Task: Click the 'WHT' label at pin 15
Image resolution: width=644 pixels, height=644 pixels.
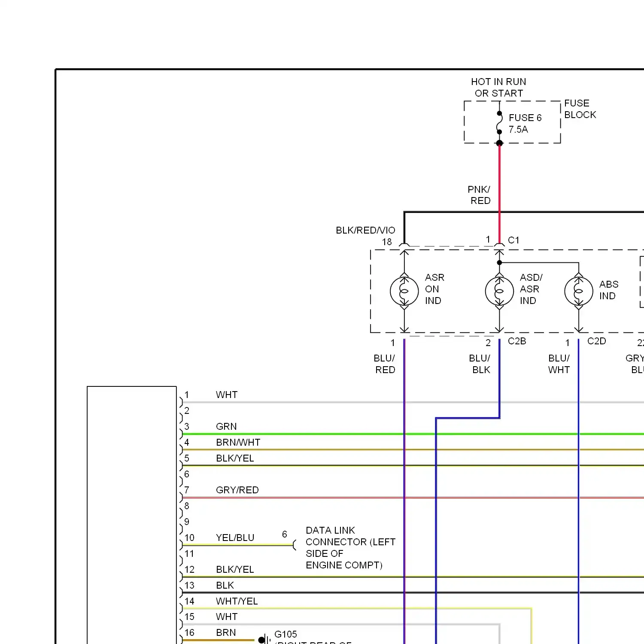Action: pos(227,617)
